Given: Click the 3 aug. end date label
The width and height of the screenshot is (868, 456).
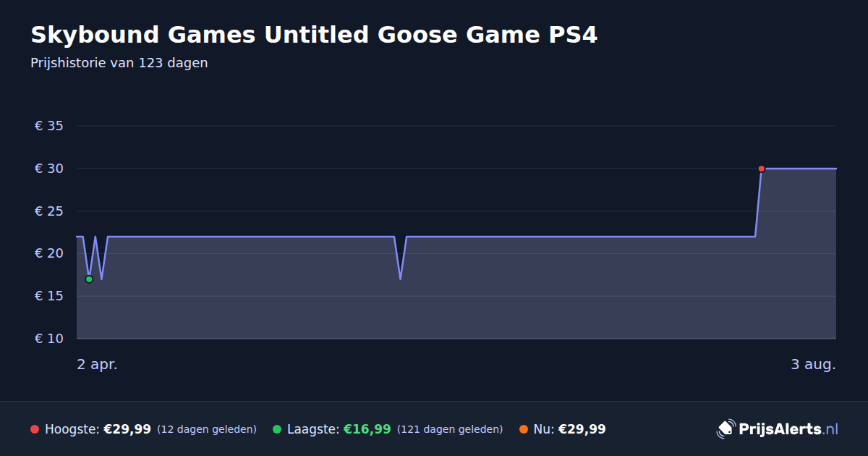Looking at the screenshot, I should pyautogui.click(x=813, y=365).
